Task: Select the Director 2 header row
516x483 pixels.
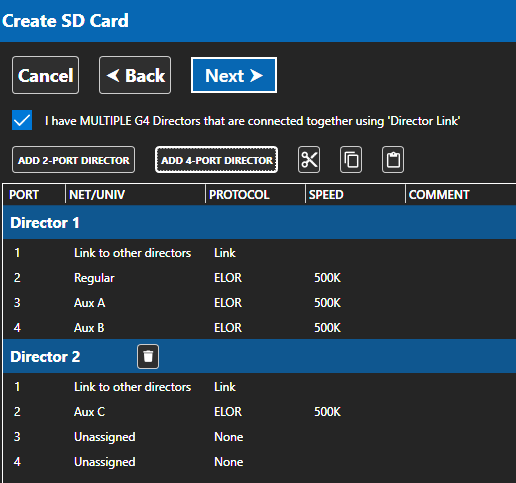Action: click(x=259, y=356)
